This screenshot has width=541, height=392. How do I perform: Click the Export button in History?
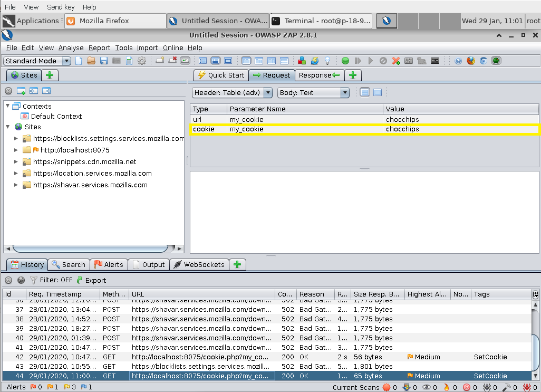91,280
